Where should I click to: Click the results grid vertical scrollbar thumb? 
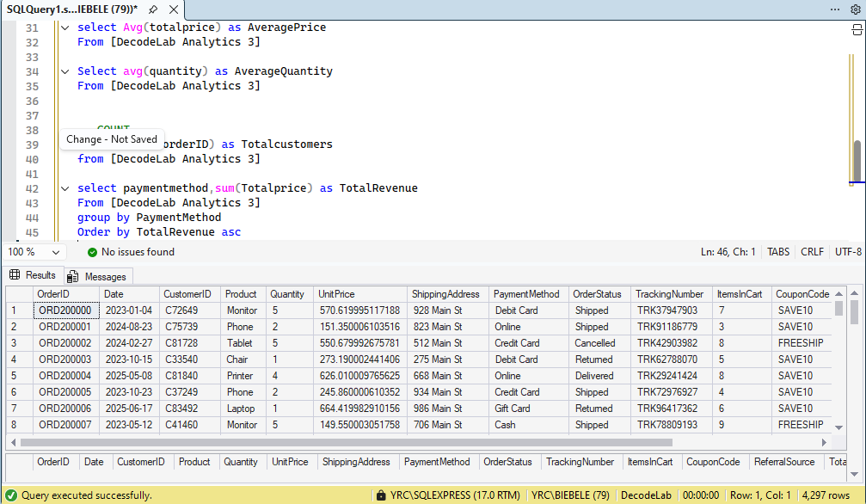tap(838, 308)
